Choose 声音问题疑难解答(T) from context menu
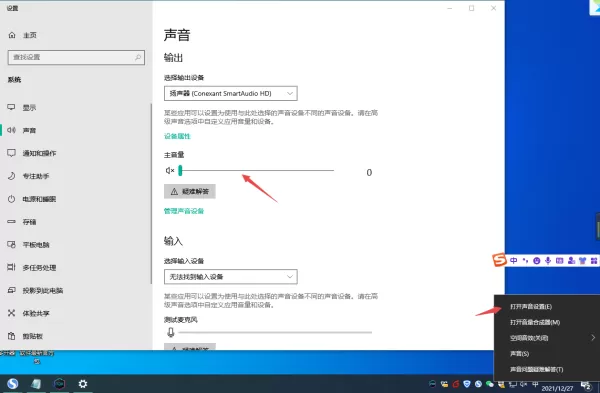600x393 pixels. pos(536,369)
